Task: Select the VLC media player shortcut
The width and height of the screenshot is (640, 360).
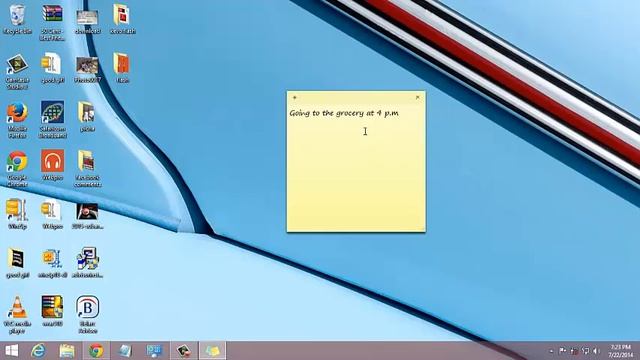Action: pos(17,315)
